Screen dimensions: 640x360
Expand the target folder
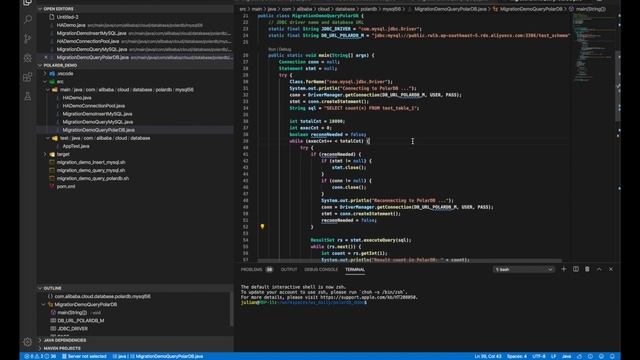(45, 154)
